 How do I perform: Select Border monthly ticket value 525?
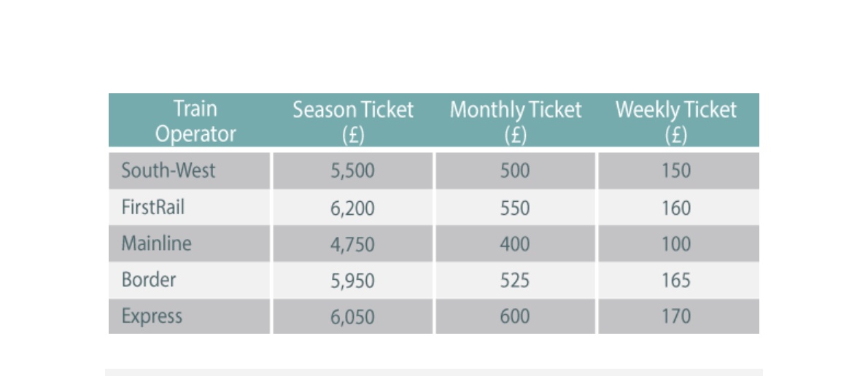[516, 281]
